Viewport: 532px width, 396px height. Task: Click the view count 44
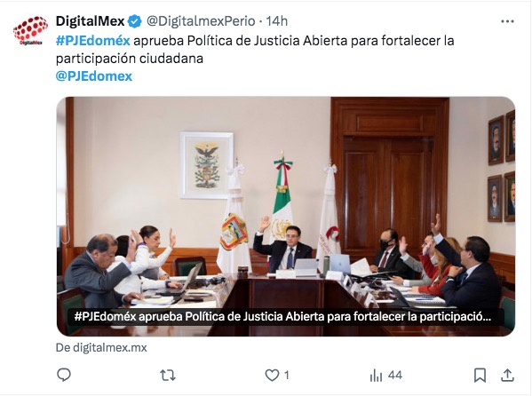pos(395,376)
